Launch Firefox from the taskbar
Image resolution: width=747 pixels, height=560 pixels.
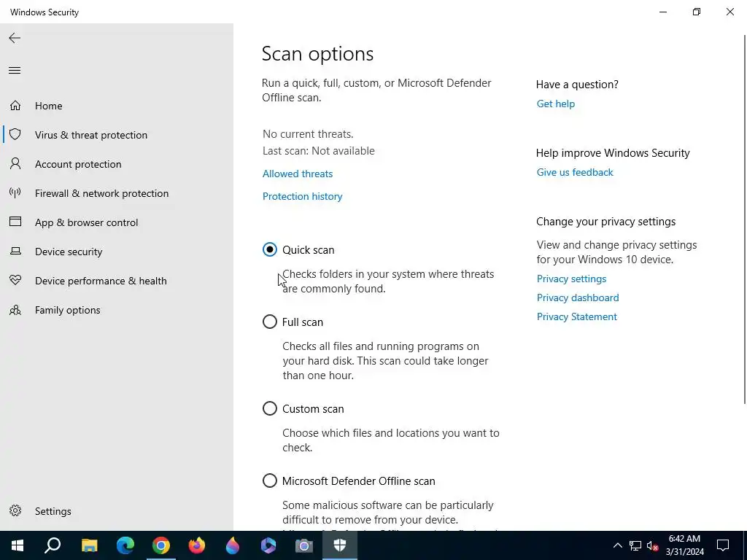(x=197, y=545)
